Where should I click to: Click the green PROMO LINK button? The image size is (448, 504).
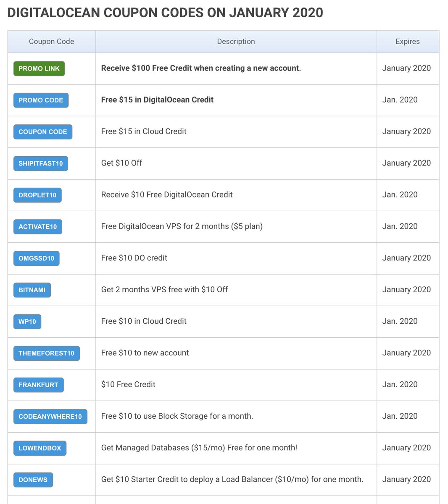coord(39,68)
